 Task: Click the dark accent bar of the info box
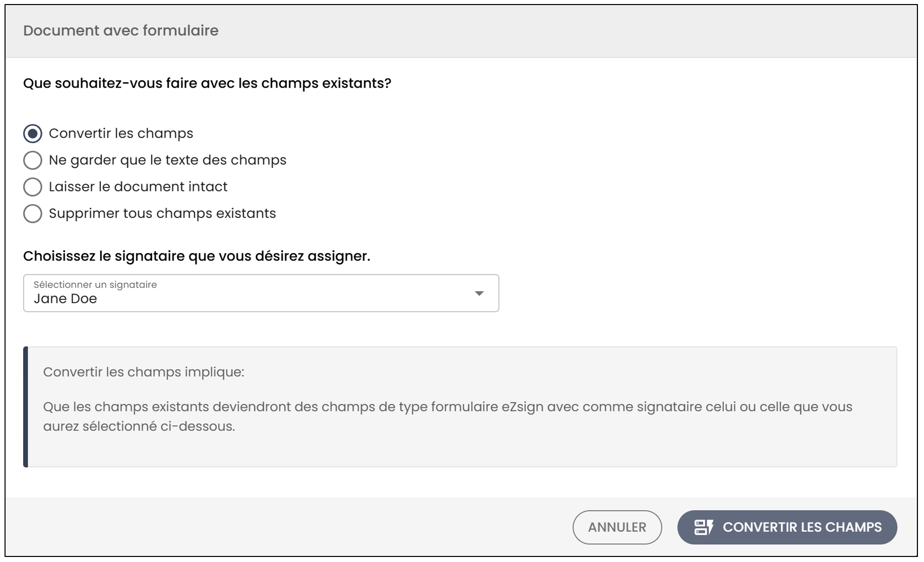[26, 407]
